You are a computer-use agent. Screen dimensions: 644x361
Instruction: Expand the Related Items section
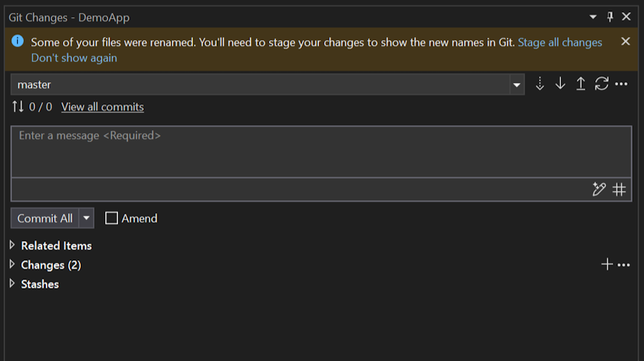[x=12, y=245]
